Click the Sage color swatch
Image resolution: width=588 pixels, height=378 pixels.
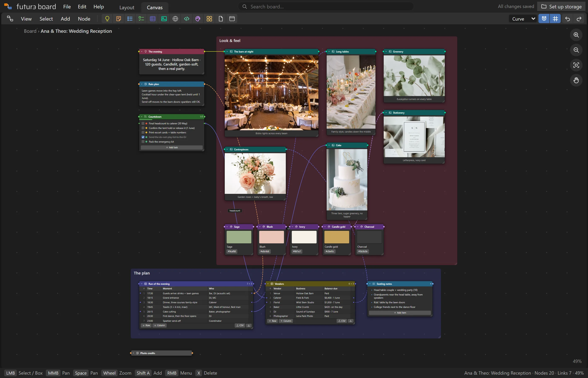point(239,237)
